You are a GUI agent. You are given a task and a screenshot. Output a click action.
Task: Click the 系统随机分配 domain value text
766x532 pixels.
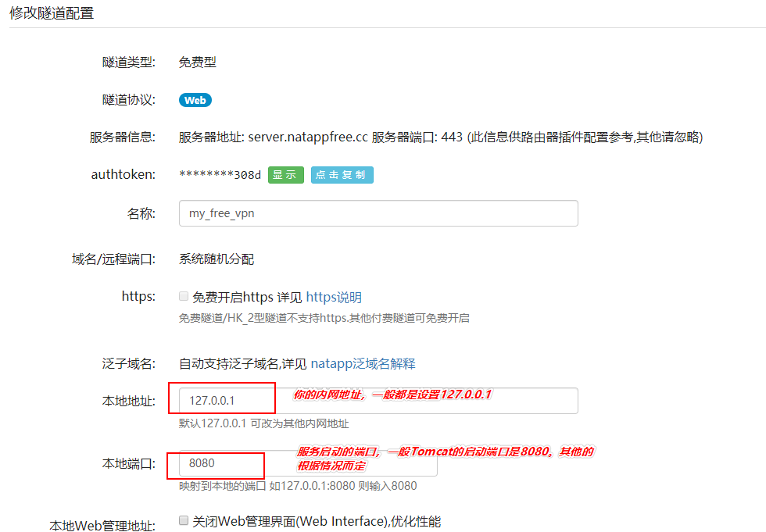pos(217,259)
